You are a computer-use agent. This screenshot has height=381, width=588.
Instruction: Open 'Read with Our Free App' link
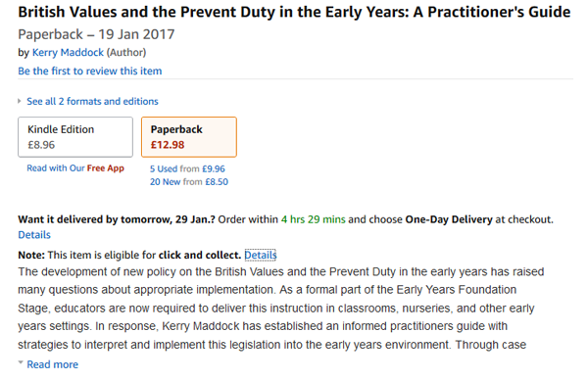(75, 168)
